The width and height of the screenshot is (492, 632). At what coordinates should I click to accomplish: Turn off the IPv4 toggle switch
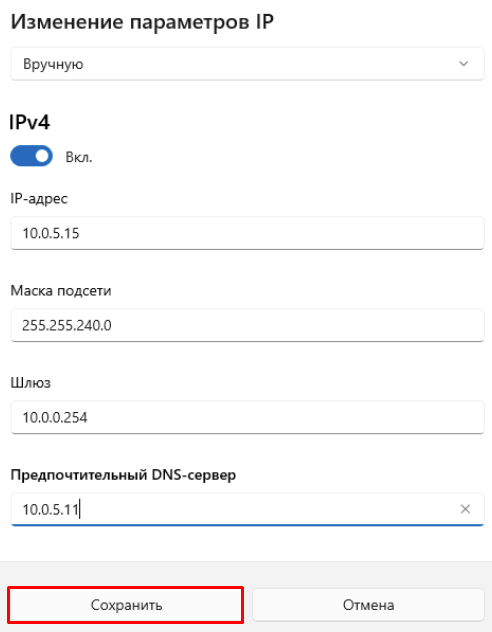31,156
